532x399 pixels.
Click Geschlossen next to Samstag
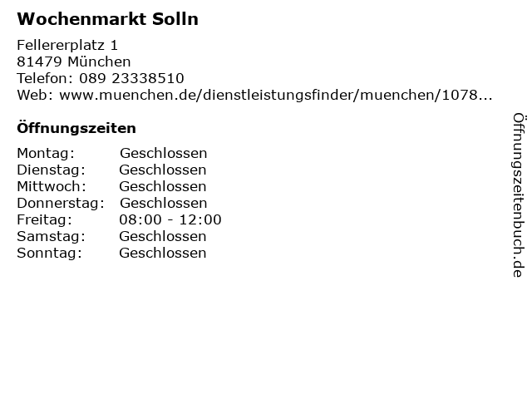click(x=163, y=236)
